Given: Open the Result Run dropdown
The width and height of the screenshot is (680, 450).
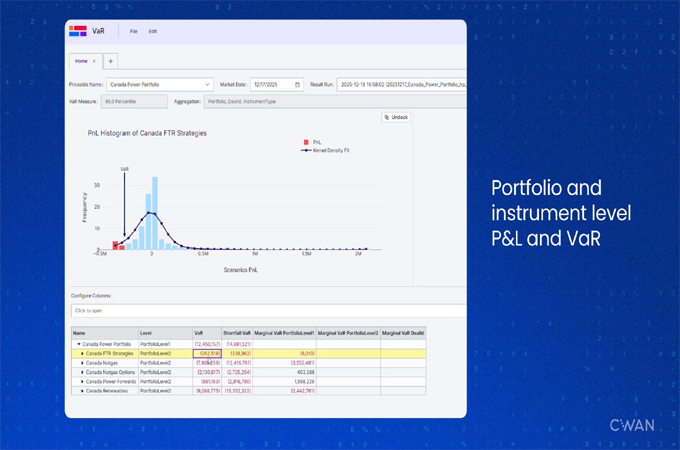Looking at the screenshot, I should [400, 84].
